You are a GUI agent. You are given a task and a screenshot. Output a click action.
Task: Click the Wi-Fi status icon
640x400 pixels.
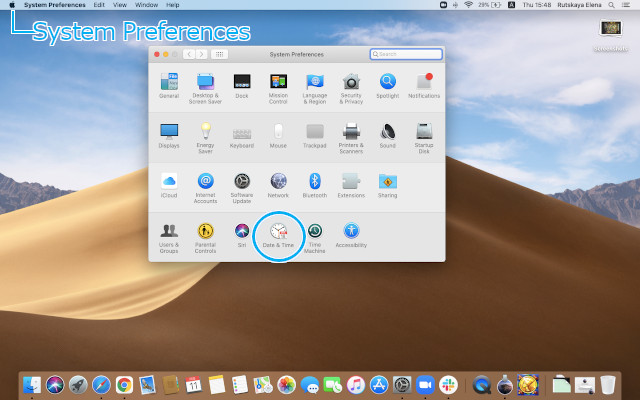pyautogui.click(x=468, y=5)
